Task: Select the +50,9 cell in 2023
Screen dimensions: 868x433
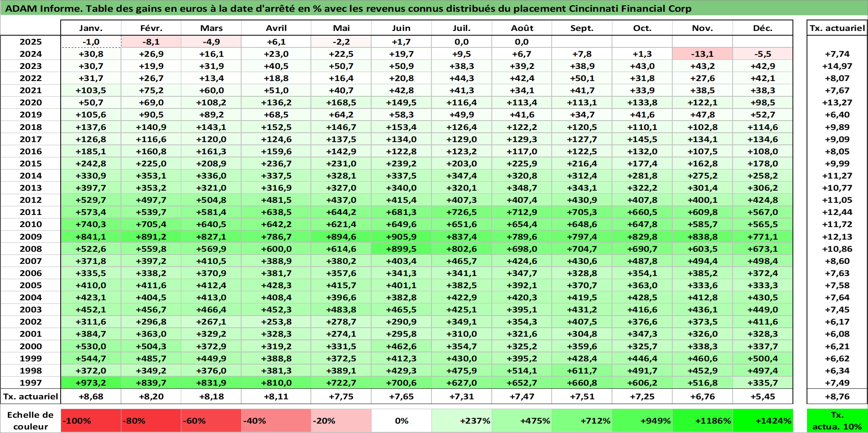Action: [x=401, y=66]
